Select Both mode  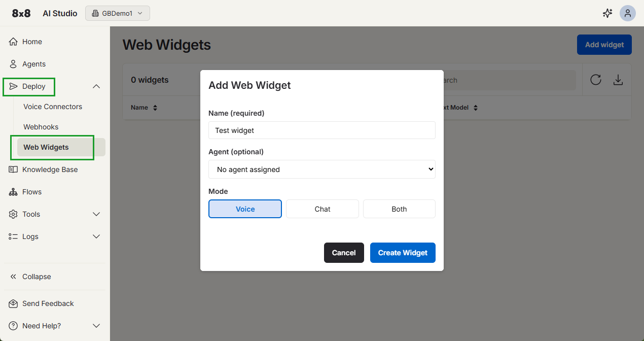(399, 209)
